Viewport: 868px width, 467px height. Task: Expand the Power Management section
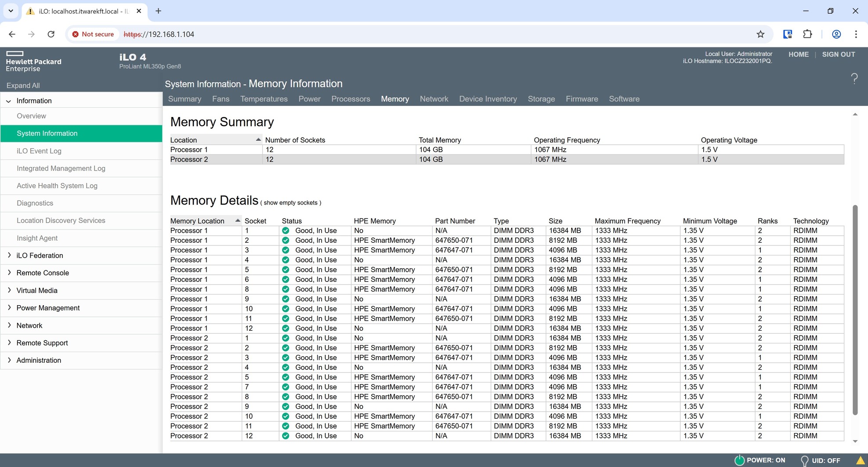click(x=9, y=308)
